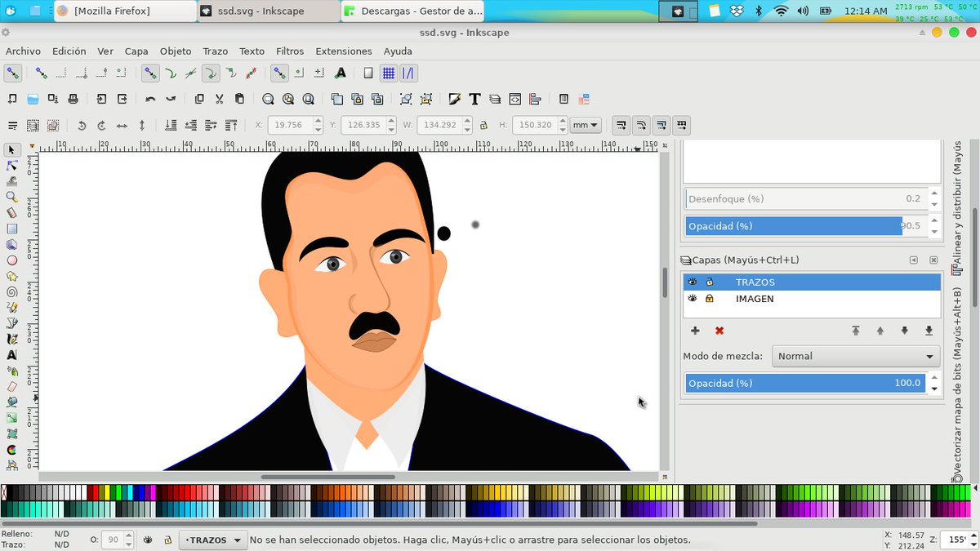
Task: Add a new layer with plus icon
Action: [695, 331]
